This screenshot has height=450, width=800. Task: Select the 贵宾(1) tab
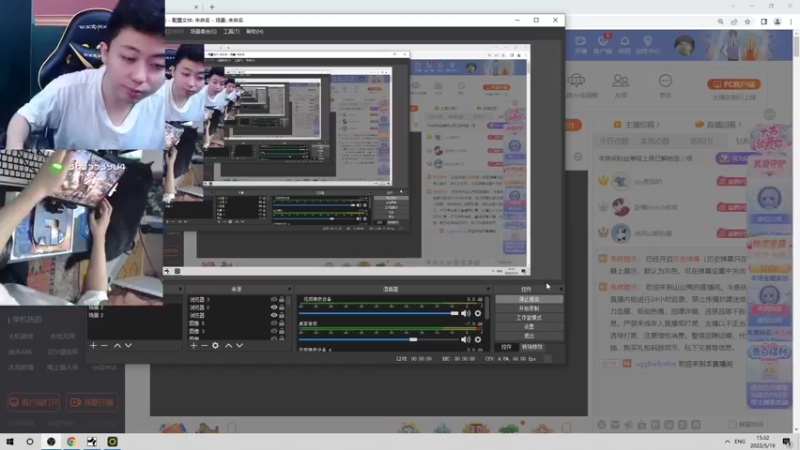tap(701, 141)
